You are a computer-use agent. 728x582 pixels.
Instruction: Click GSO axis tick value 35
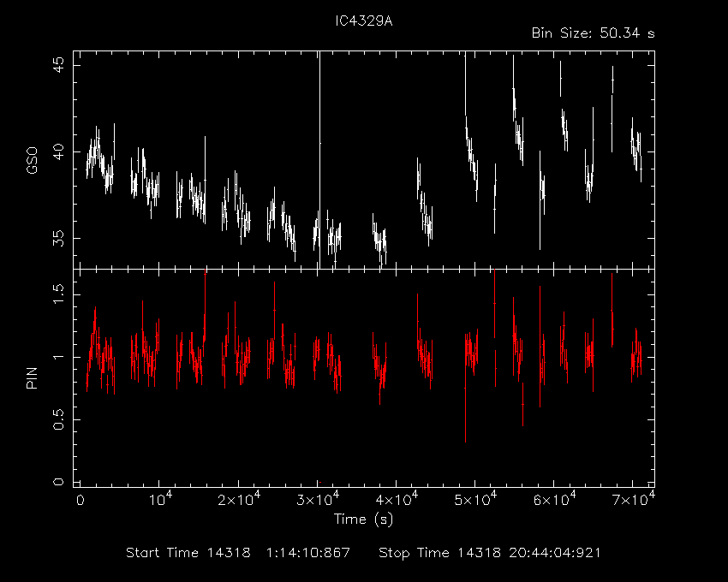58,239
